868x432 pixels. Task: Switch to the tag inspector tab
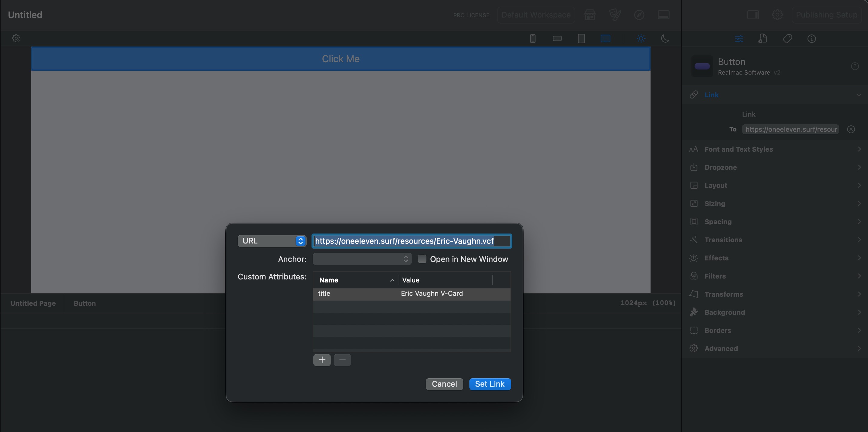[x=788, y=39]
